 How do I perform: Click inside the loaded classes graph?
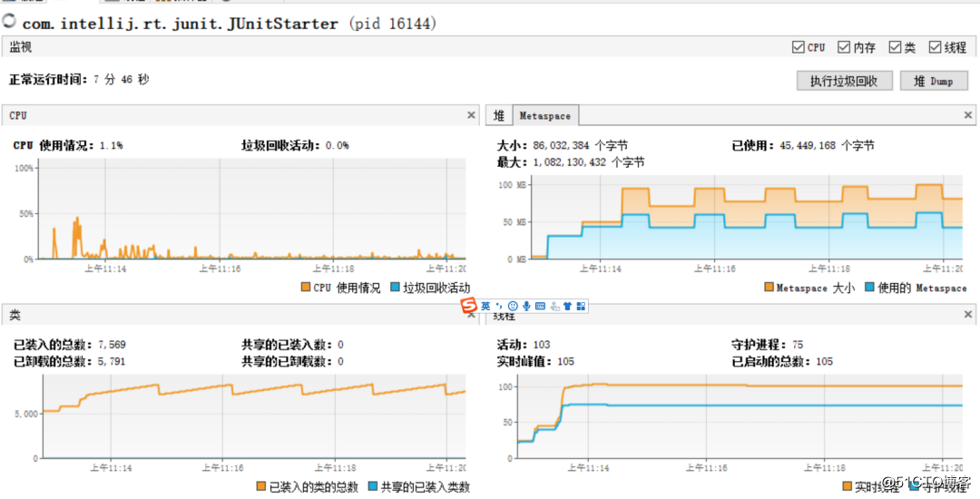coord(254,416)
